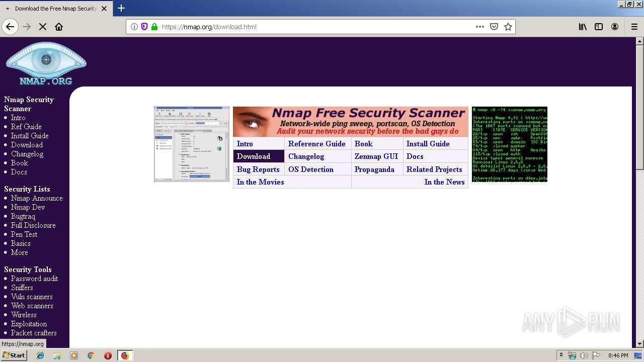
Task: Open Install Guide in sidebar
Action: (30, 136)
